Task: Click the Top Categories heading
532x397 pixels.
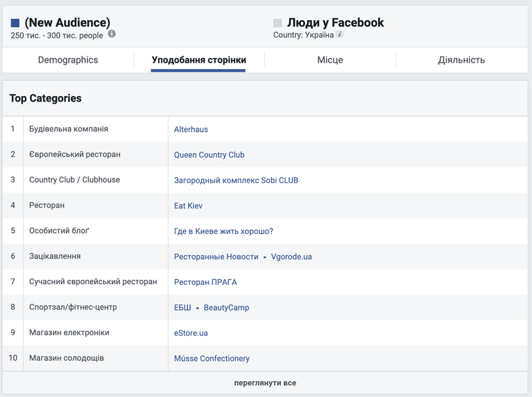Action: pyautogui.click(x=45, y=98)
